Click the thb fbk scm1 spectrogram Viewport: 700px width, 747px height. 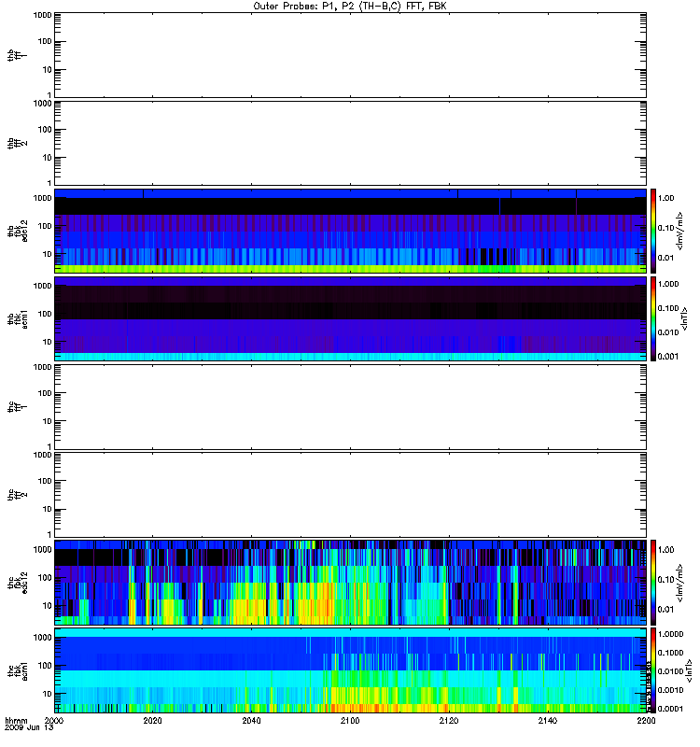coord(351,318)
